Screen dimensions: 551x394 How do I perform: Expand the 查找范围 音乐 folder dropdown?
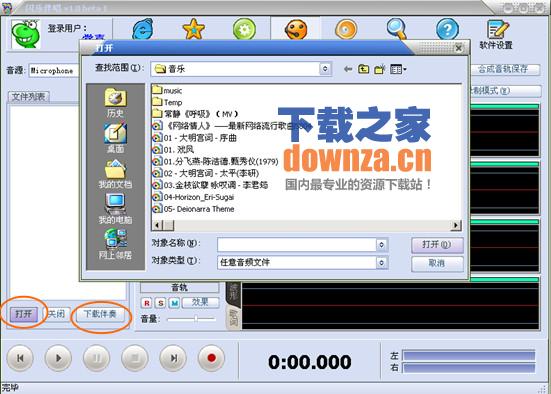325,69
